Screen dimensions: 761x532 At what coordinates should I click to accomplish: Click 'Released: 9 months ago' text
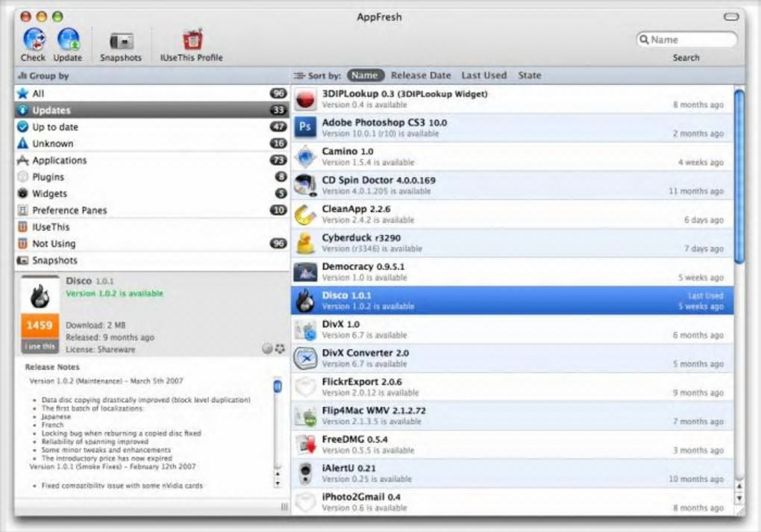(x=110, y=337)
